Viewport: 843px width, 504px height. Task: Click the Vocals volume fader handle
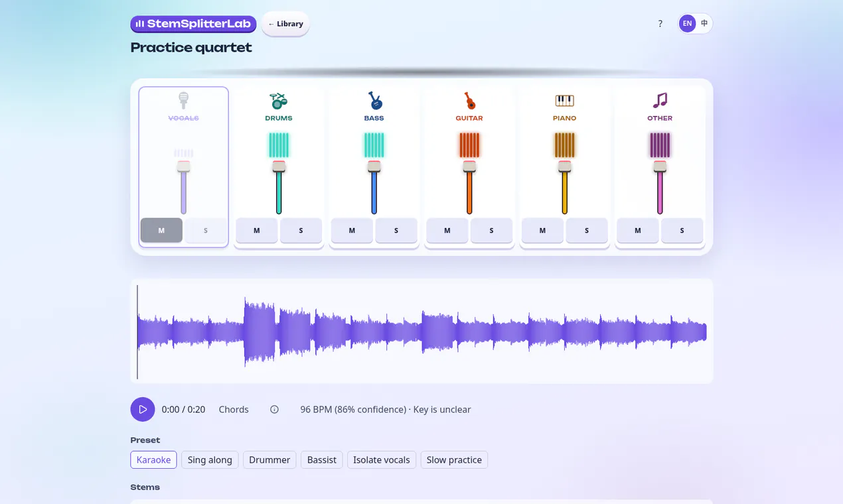[x=184, y=166]
